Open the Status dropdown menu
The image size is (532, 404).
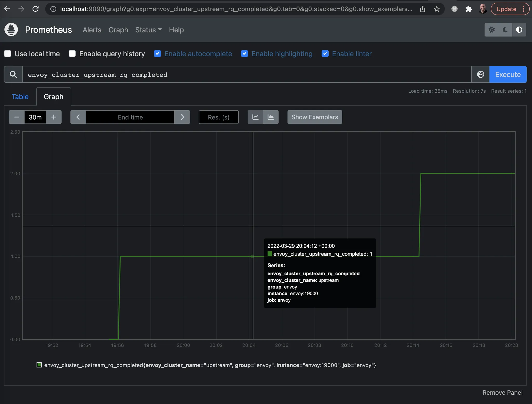pos(148,30)
